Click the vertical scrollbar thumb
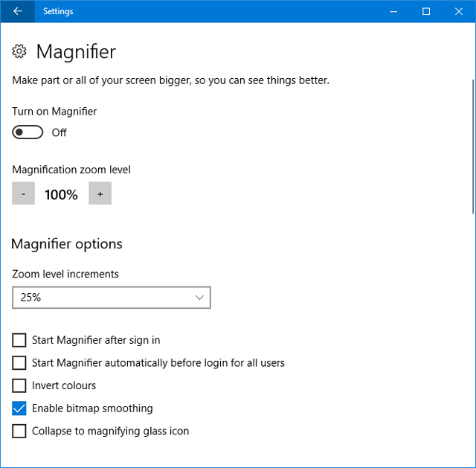The width and height of the screenshot is (476, 468). (473, 147)
